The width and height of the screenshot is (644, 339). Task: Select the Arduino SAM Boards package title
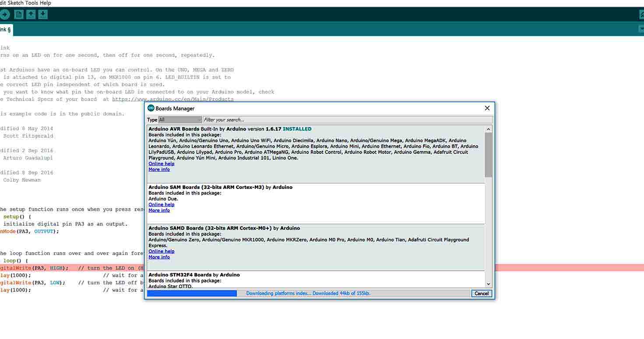click(x=206, y=187)
